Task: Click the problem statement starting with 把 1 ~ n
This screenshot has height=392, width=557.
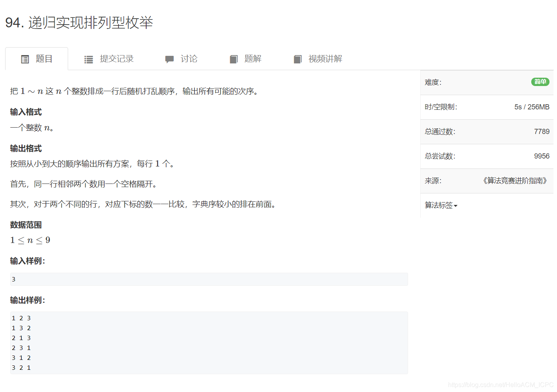Action: (x=135, y=91)
